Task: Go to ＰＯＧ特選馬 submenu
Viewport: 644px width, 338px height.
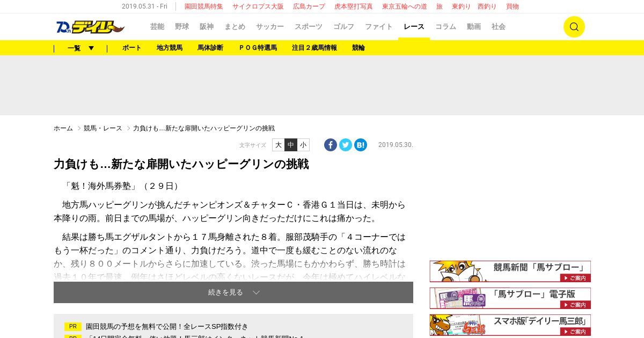Action: click(x=258, y=48)
